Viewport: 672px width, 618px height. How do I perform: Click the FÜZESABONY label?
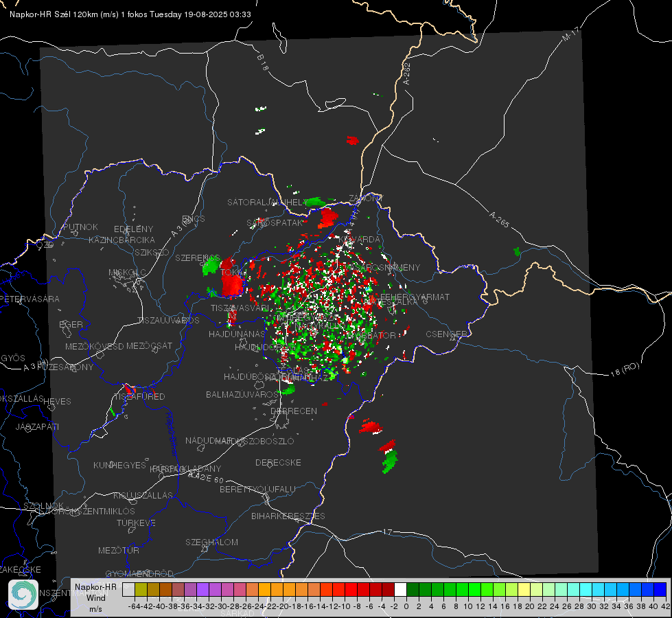[65, 367]
